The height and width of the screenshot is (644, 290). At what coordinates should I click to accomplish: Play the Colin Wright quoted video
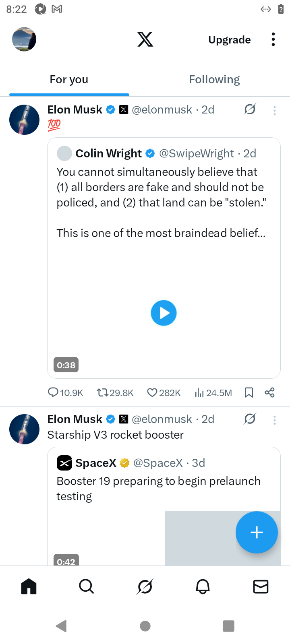[x=164, y=313]
